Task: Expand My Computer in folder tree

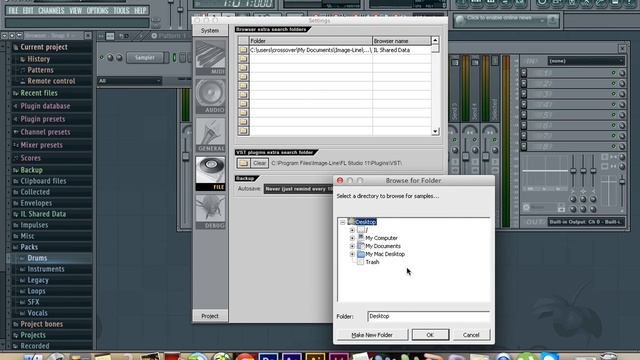Action: 352,238
